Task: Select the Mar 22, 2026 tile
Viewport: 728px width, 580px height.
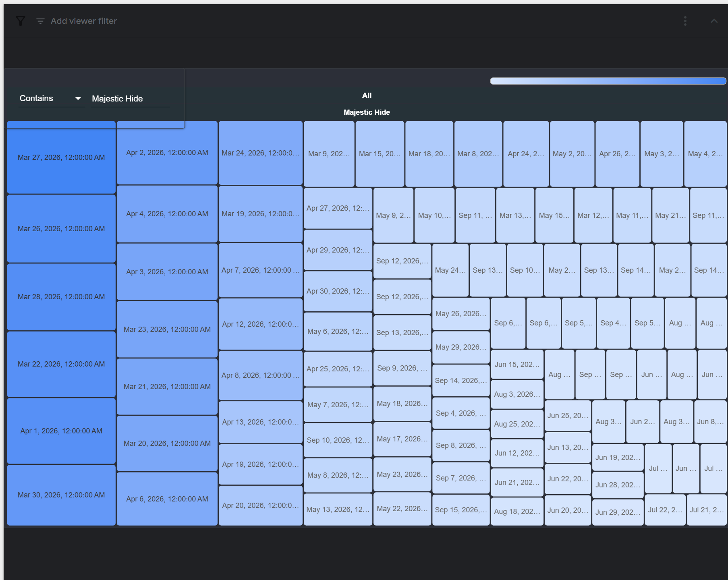Action: pyautogui.click(x=61, y=364)
